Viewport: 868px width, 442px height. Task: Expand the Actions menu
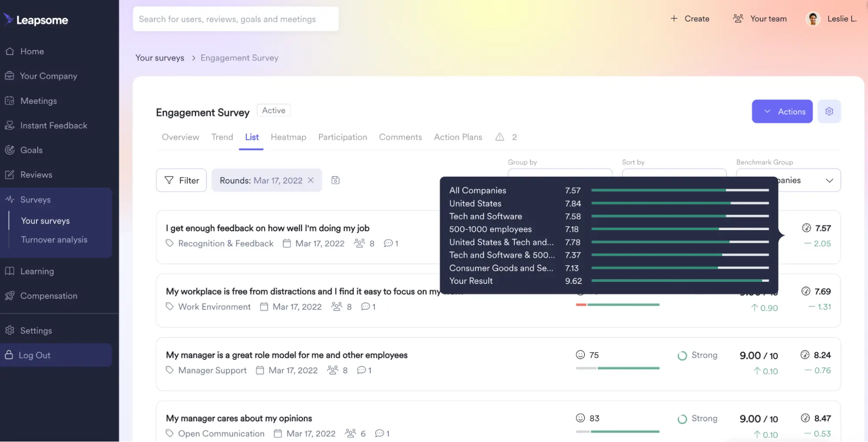coord(782,111)
